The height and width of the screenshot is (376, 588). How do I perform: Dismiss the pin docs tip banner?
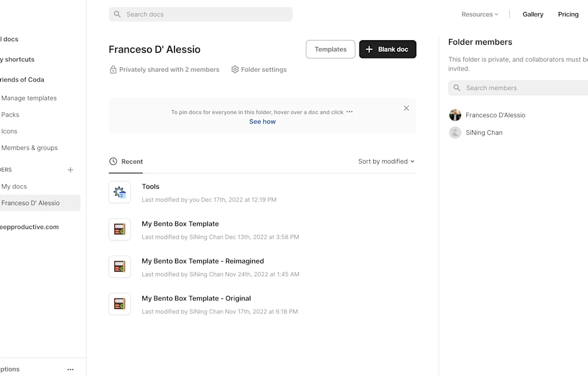(x=406, y=108)
